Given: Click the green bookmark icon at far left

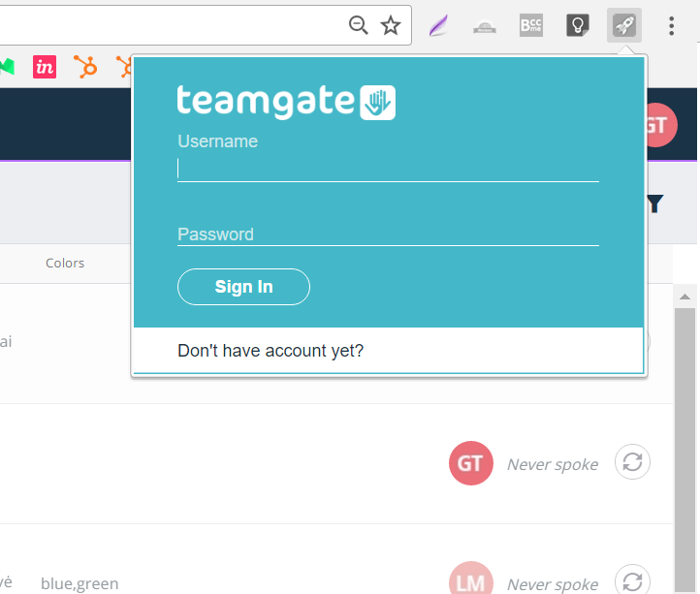Looking at the screenshot, I should click(x=7, y=67).
